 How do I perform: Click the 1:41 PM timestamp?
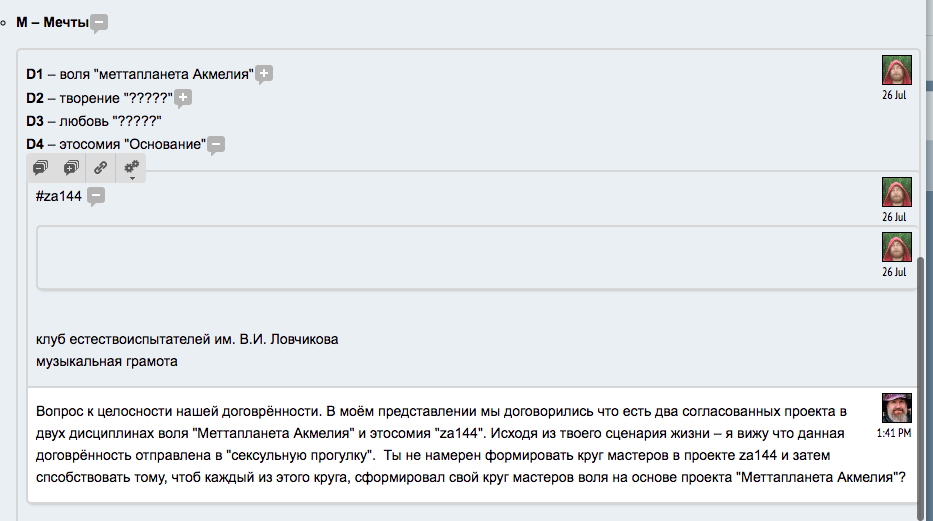coord(894,433)
